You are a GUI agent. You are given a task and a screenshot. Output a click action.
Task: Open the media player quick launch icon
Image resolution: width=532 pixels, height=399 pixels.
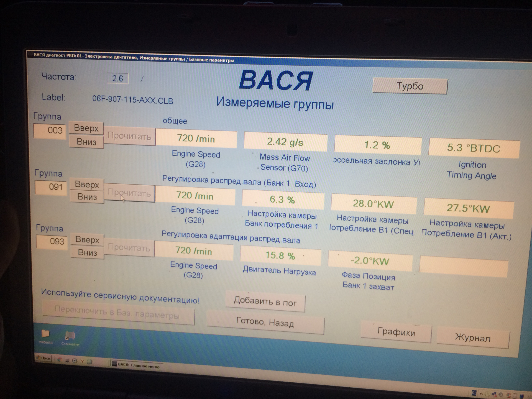tap(75, 360)
